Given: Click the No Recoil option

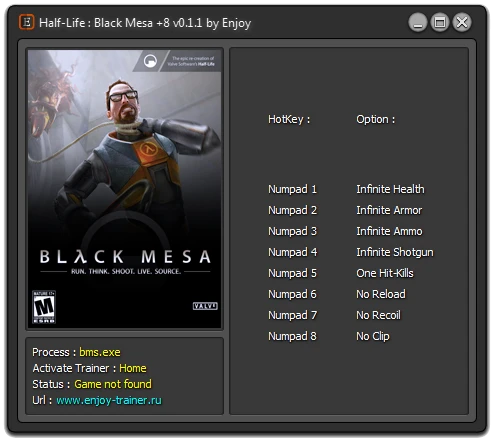Looking at the screenshot, I should point(378,315).
